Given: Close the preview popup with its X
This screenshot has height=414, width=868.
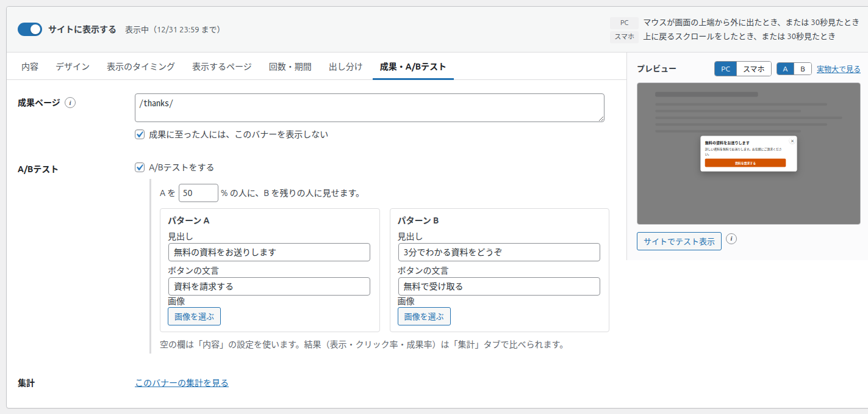Looking at the screenshot, I should click(792, 140).
